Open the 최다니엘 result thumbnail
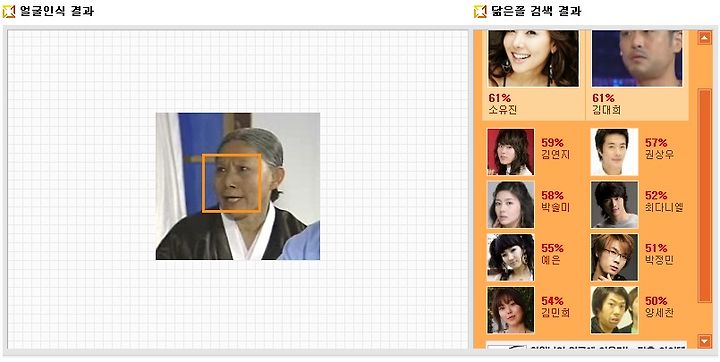 point(614,204)
